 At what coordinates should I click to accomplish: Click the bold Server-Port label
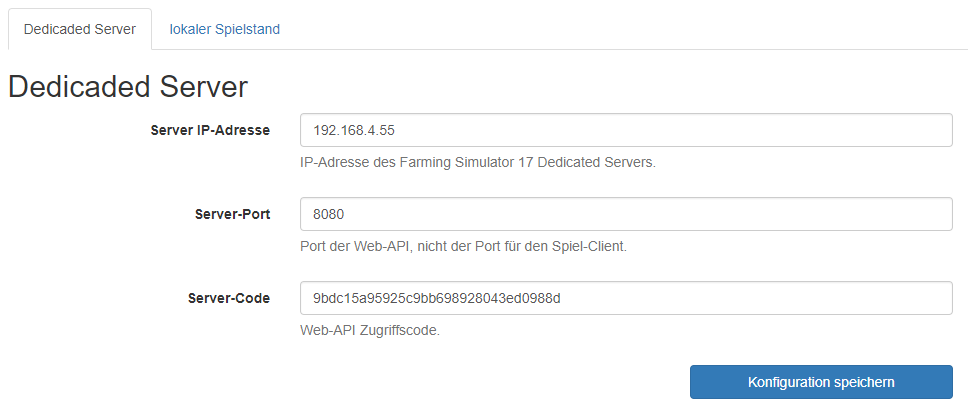point(232,214)
